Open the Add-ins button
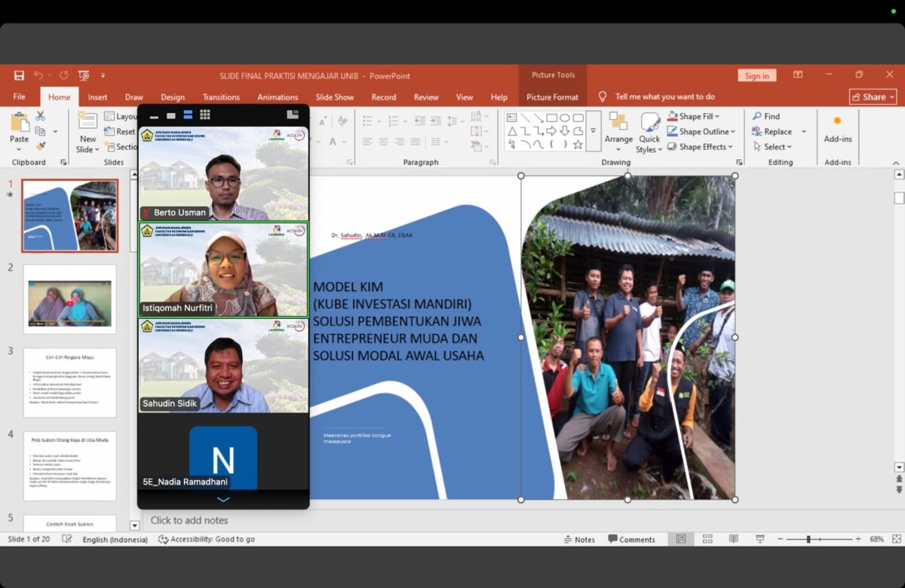Image resolution: width=905 pixels, height=588 pixels. 837,128
